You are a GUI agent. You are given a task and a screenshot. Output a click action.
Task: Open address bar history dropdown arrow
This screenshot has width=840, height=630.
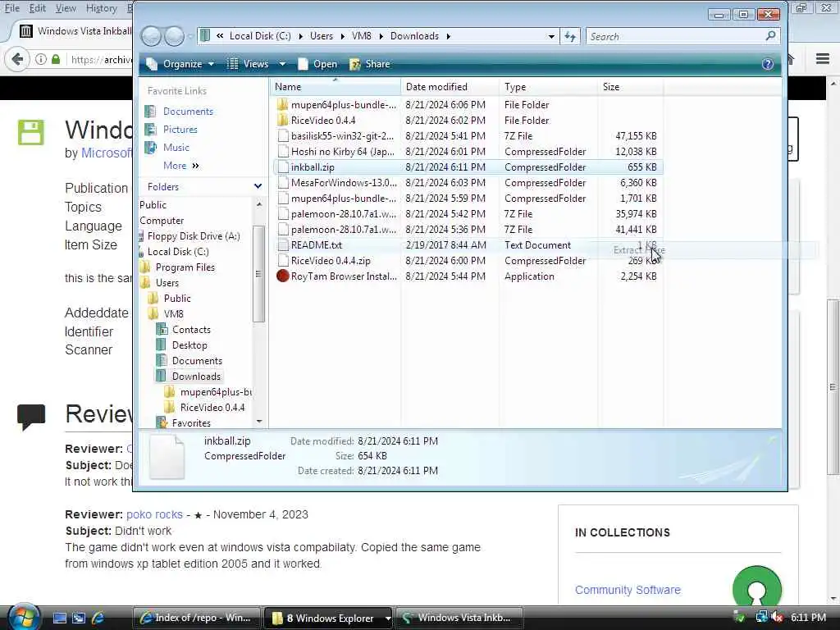[x=551, y=36]
